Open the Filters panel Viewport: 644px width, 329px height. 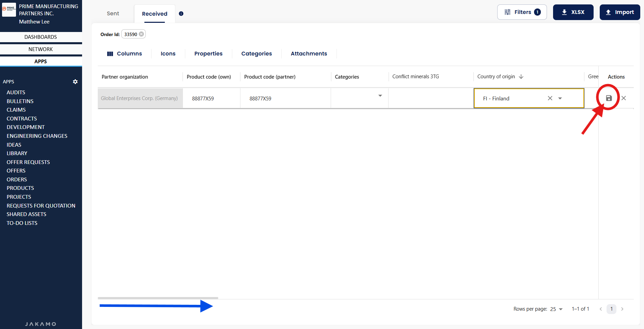pyautogui.click(x=522, y=12)
